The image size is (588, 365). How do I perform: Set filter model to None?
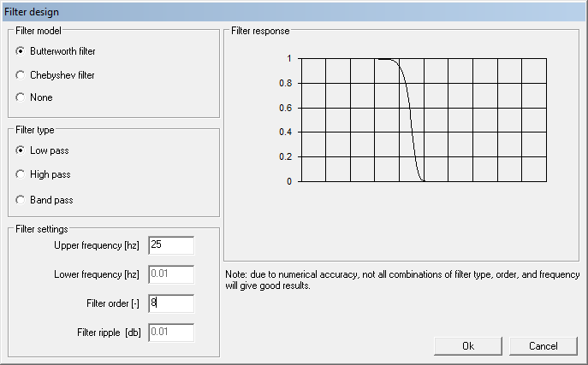pos(21,97)
